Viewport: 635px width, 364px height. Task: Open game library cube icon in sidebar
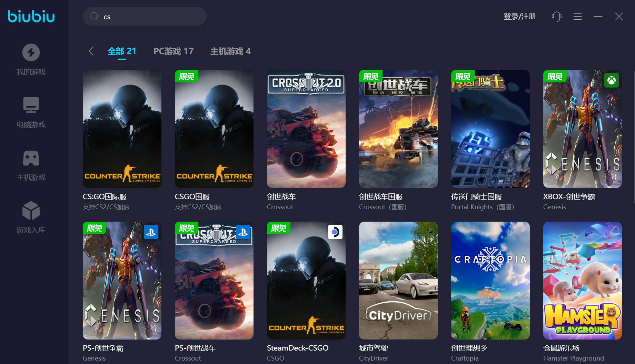pyautogui.click(x=31, y=211)
